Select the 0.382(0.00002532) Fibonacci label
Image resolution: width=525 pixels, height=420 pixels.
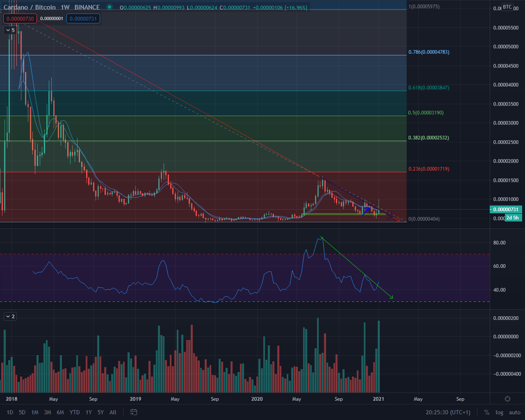(429, 138)
